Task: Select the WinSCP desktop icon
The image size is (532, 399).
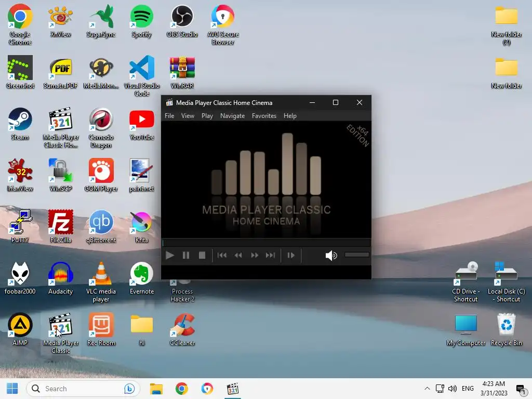Action: click(60, 175)
